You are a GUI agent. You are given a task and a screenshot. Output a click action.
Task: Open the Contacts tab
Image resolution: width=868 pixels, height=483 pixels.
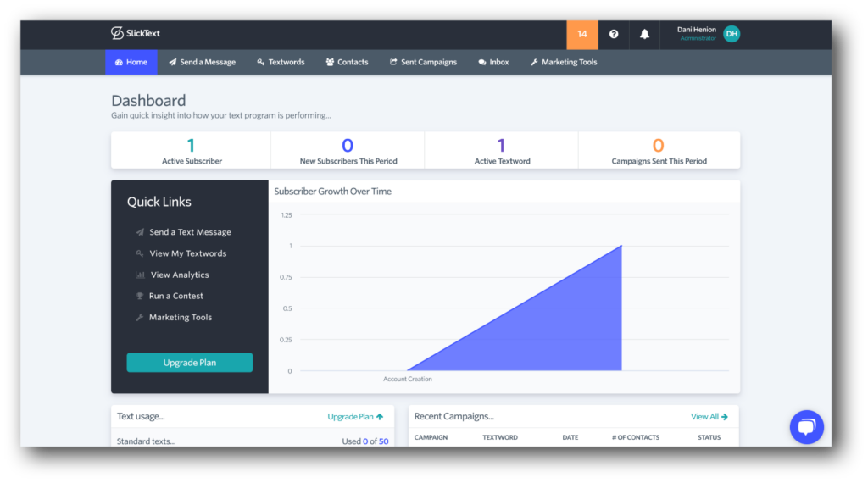point(347,62)
